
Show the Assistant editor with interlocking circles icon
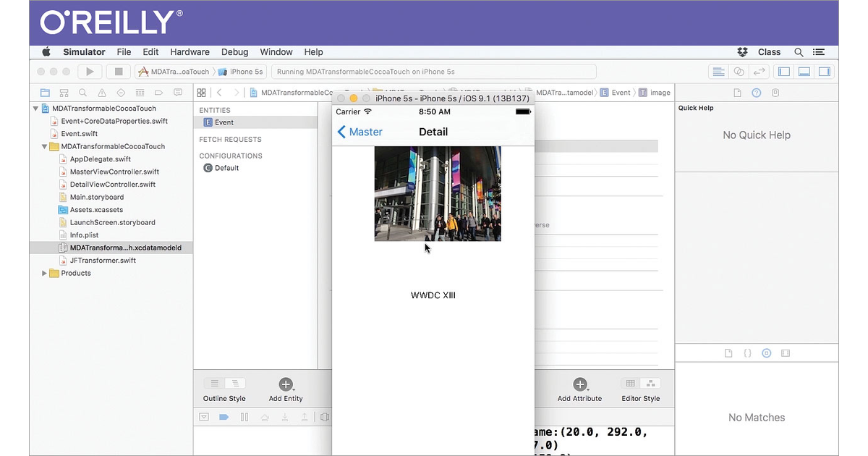pos(739,71)
